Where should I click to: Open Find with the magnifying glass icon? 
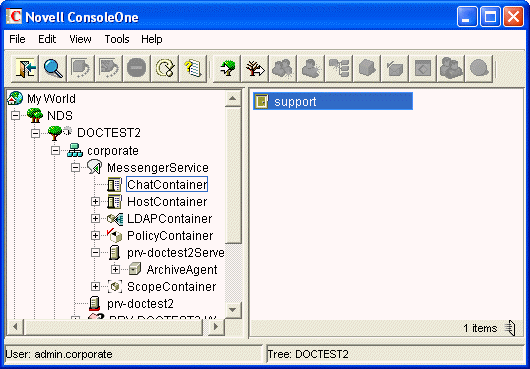click(x=53, y=69)
